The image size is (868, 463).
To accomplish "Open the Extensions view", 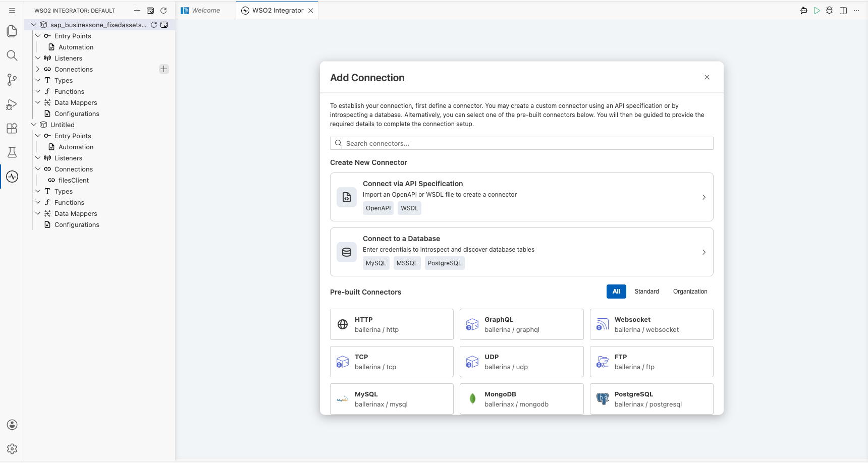I will (x=12, y=128).
